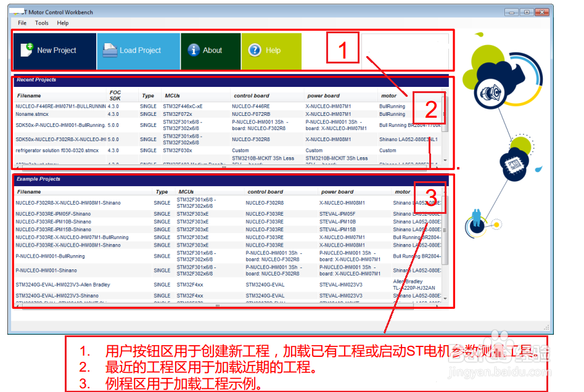Select recent project NUCLEO-F446RE-IHM07M1-BULLRUNNIN

pyautogui.click(x=60, y=107)
